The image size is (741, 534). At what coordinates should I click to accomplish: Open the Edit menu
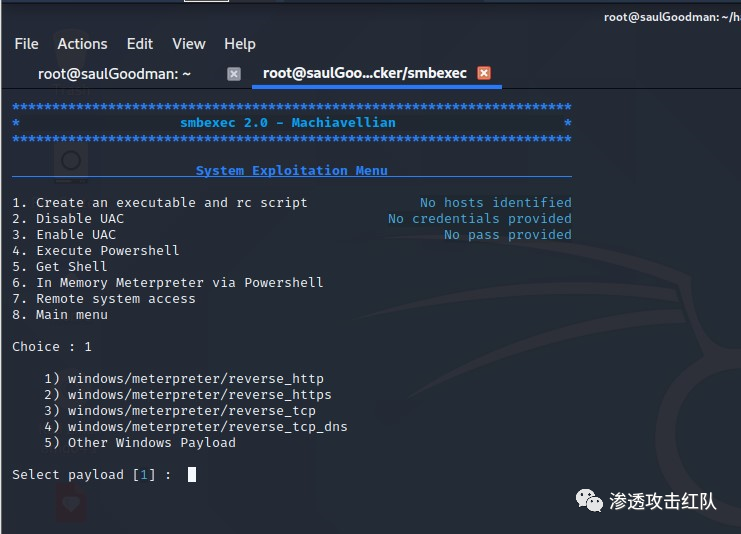click(x=140, y=44)
